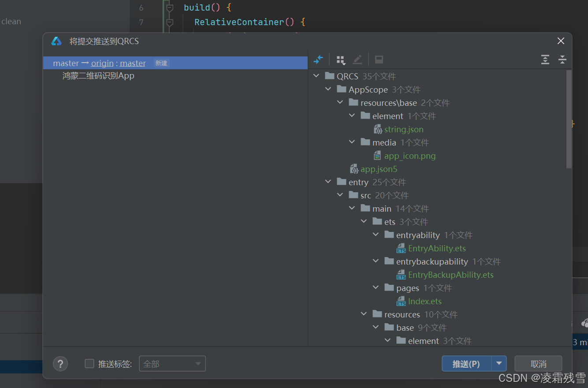
Task: Click the app.json5 file icon
Action: pos(354,169)
